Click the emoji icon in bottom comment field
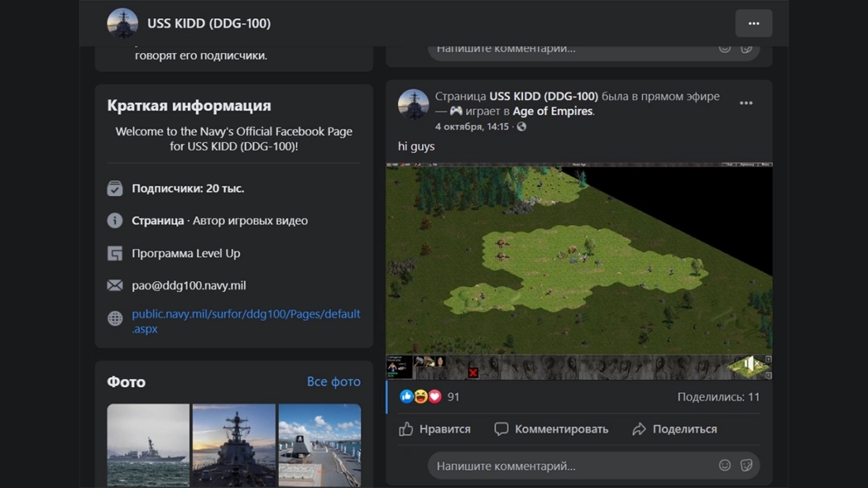Screen dimensions: 868x488 (x=724, y=466)
